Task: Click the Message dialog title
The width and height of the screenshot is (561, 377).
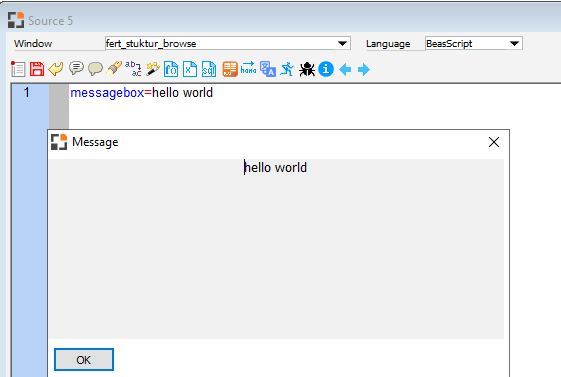Action: coord(95,142)
